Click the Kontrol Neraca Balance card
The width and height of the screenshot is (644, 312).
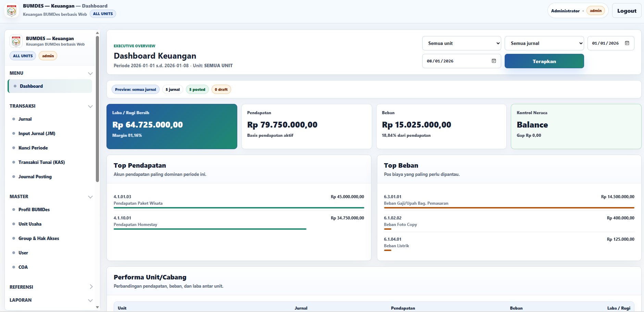(x=576, y=127)
